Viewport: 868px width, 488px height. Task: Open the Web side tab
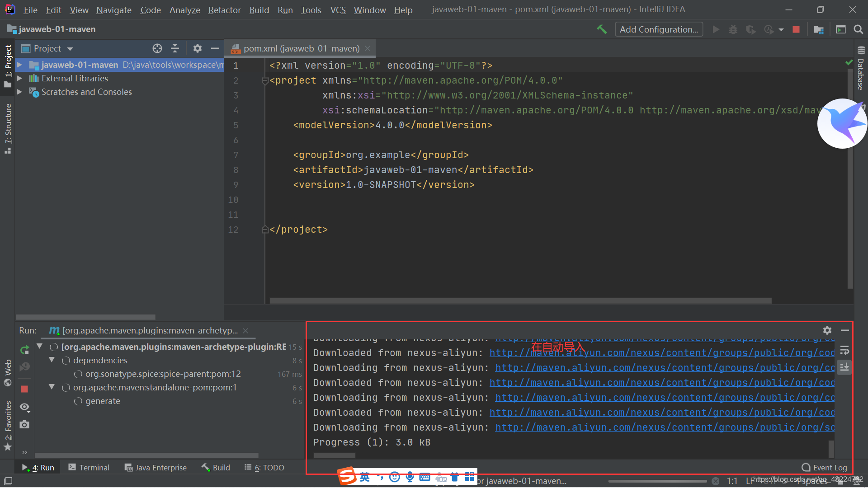(8, 373)
